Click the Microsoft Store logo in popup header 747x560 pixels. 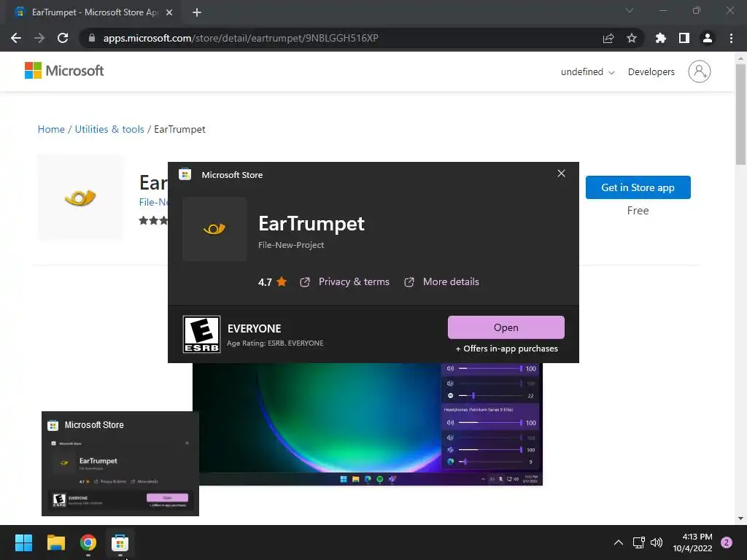pyautogui.click(x=185, y=174)
